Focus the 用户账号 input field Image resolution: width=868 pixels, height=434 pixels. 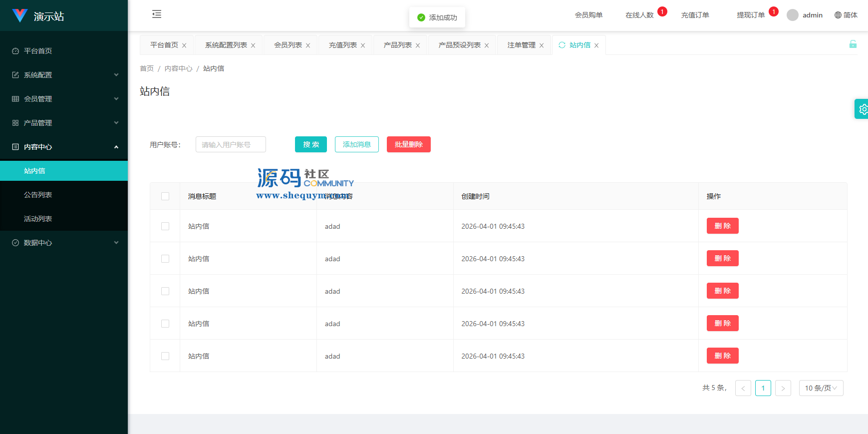tap(231, 144)
